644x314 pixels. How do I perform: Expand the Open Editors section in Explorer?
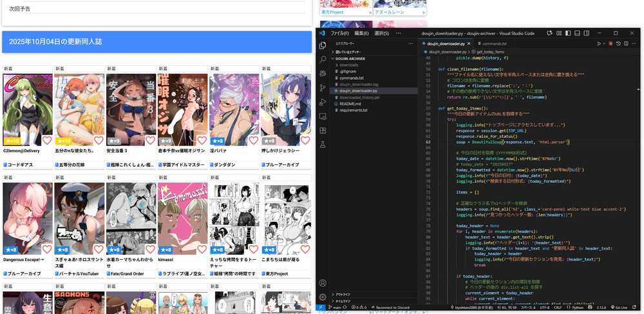[373, 52]
